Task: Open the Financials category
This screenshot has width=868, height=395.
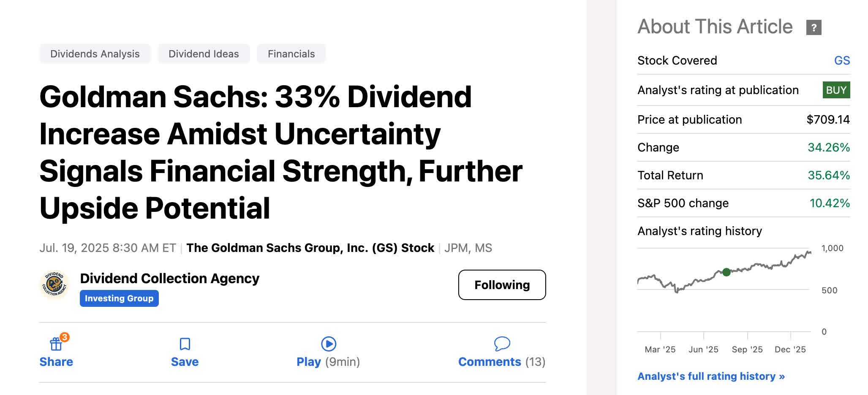Action: (291, 54)
